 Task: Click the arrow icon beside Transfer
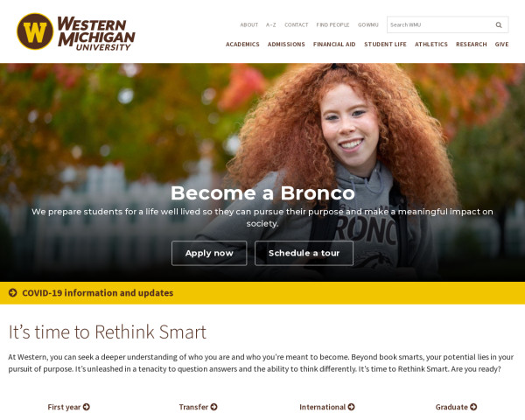(214, 407)
